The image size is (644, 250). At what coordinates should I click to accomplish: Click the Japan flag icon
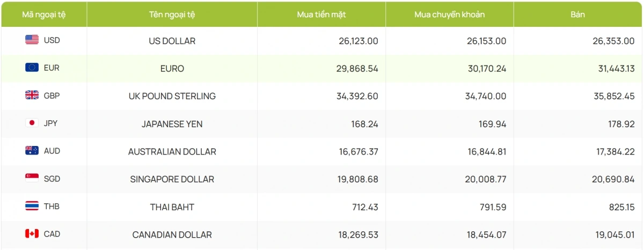pyautogui.click(x=32, y=123)
